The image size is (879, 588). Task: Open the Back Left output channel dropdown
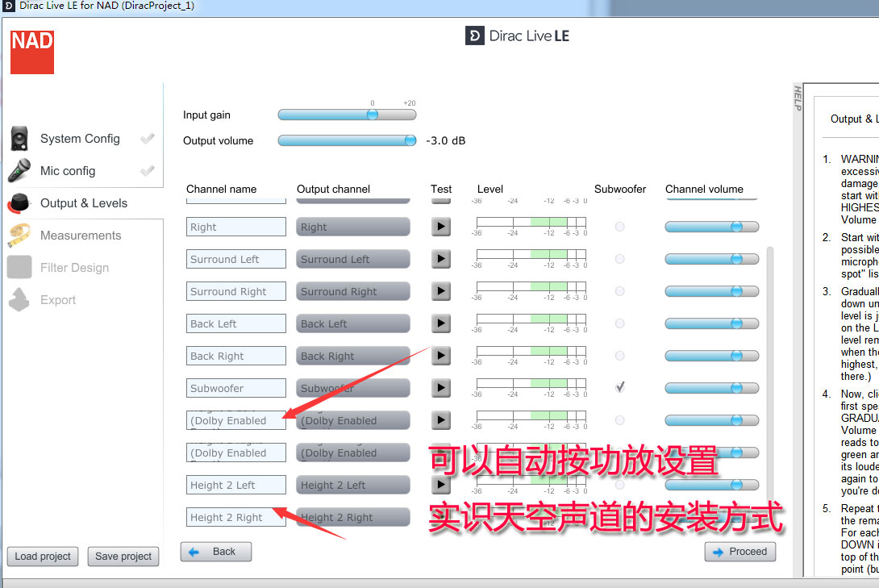(x=352, y=323)
